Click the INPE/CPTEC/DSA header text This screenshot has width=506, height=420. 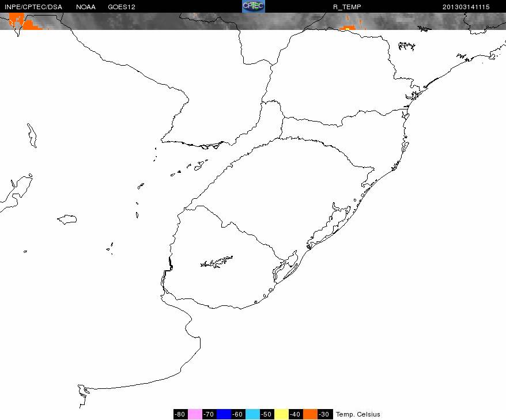tap(33, 7)
